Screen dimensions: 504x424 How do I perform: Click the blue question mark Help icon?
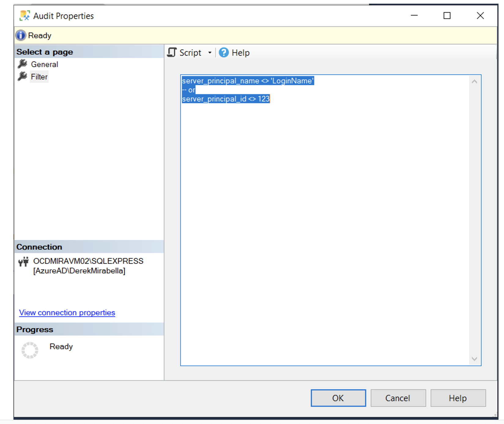tap(224, 53)
